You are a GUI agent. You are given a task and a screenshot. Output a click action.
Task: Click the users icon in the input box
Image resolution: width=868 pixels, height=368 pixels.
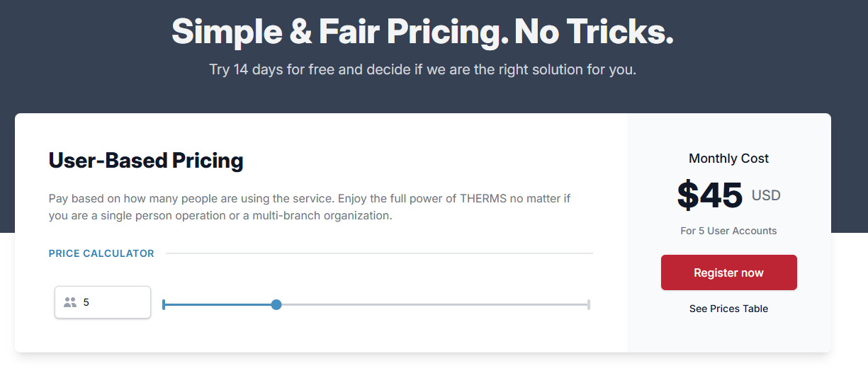[x=69, y=302]
